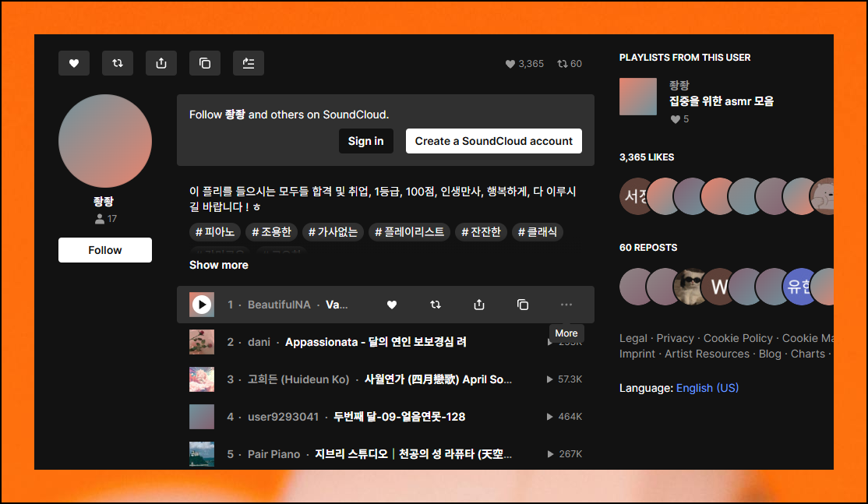View the 60 reposts count at top
This screenshot has width=868, height=504.
pyautogui.click(x=570, y=64)
